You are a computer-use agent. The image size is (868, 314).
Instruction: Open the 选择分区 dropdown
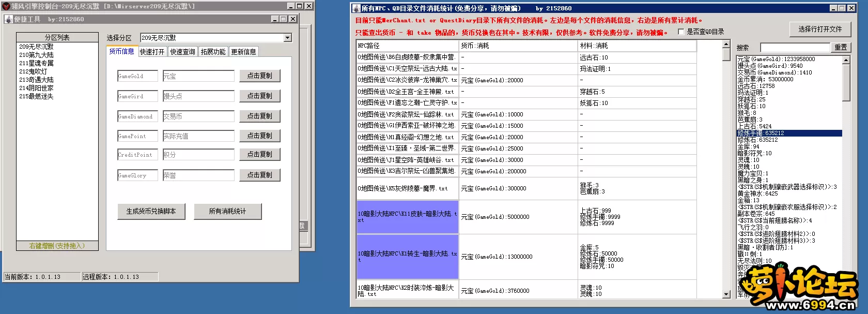pos(288,38)
